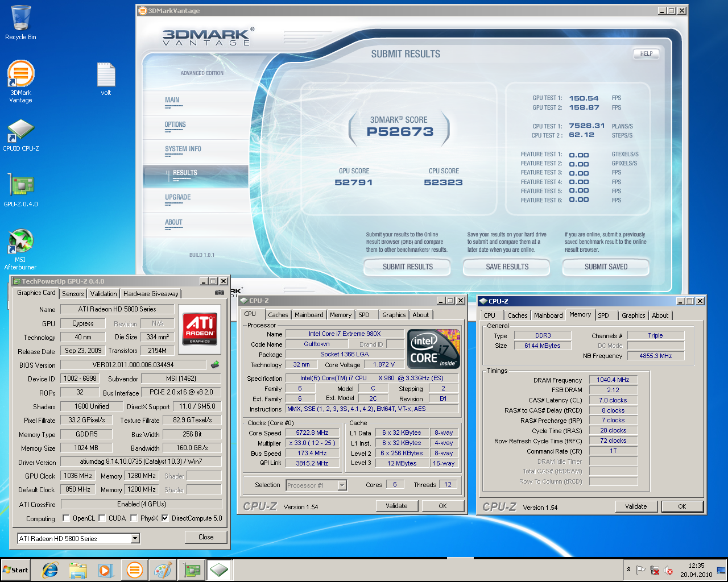Open Hardware Giveaway tab in GPU-Z
This screenshot has height=582, width=728.
151,294
